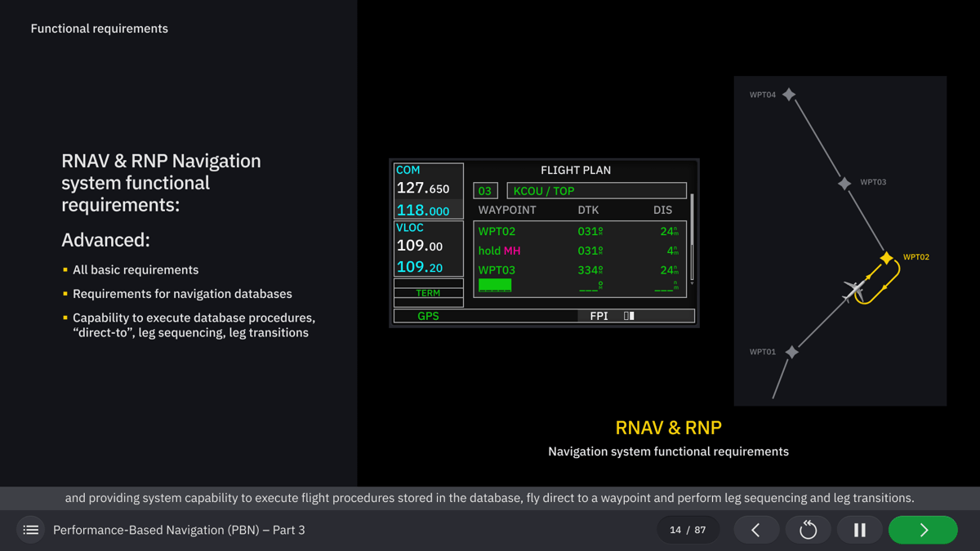Go back to the previous slide
Viewport: 980px width, 551px height.
(755, 529)
